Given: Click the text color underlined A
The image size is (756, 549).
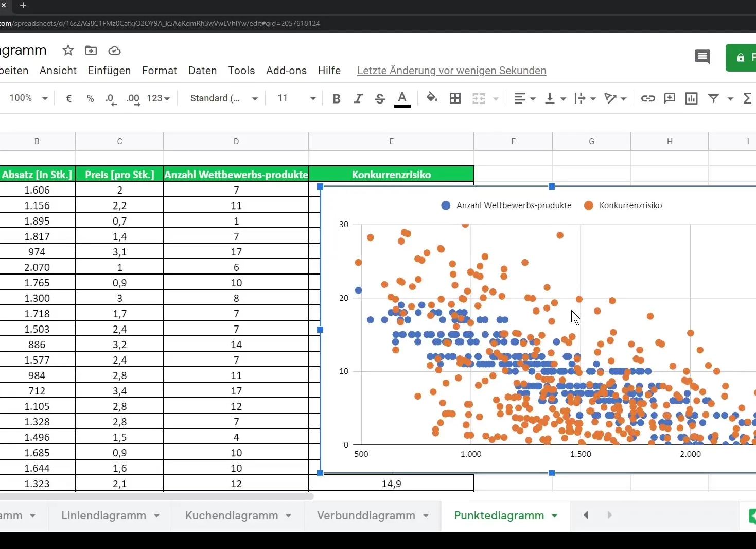Looking at the screenshot, I should [x=402, y=98].
